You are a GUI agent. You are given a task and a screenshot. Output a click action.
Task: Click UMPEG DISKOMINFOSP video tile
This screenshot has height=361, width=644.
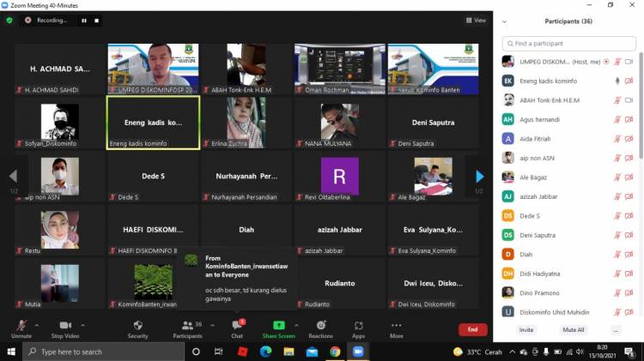point(153,69)
